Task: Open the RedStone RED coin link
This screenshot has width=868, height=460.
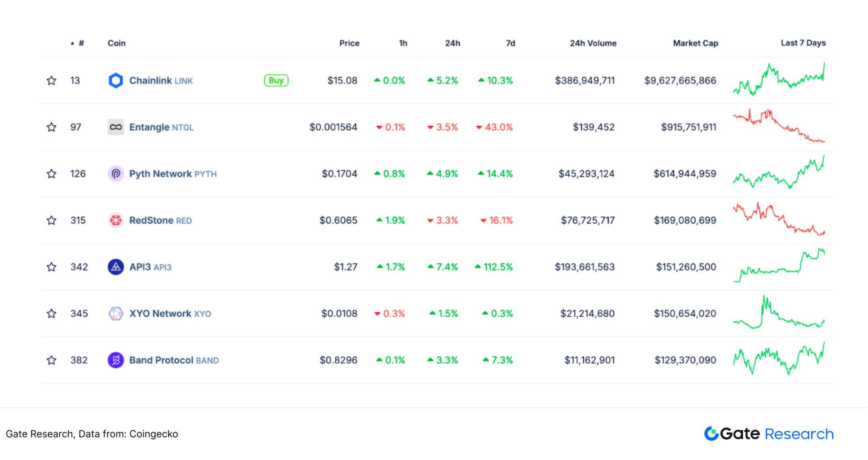Action: pyautogui.click(x=160, y=220)
